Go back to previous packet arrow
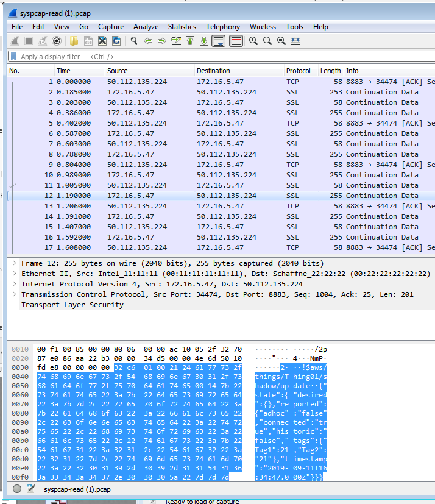Screen dimensions: 435x504 click(x=148, y=41)
